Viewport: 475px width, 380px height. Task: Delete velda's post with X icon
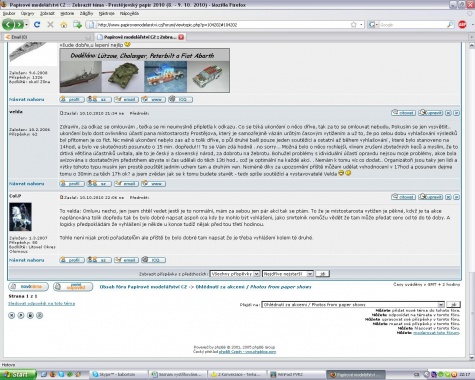click(x=448, y=113)
